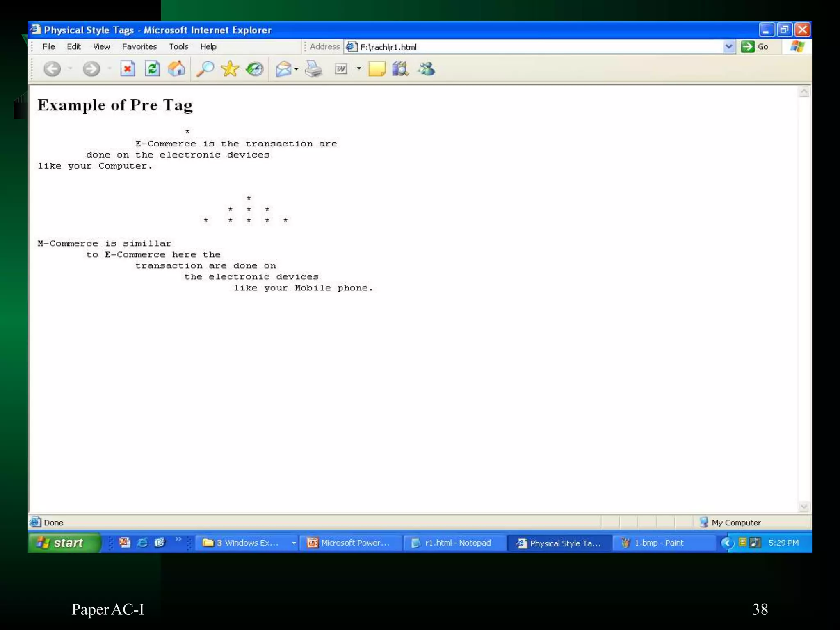
Task: Click the Windows start button
Action: coord(64,543)
